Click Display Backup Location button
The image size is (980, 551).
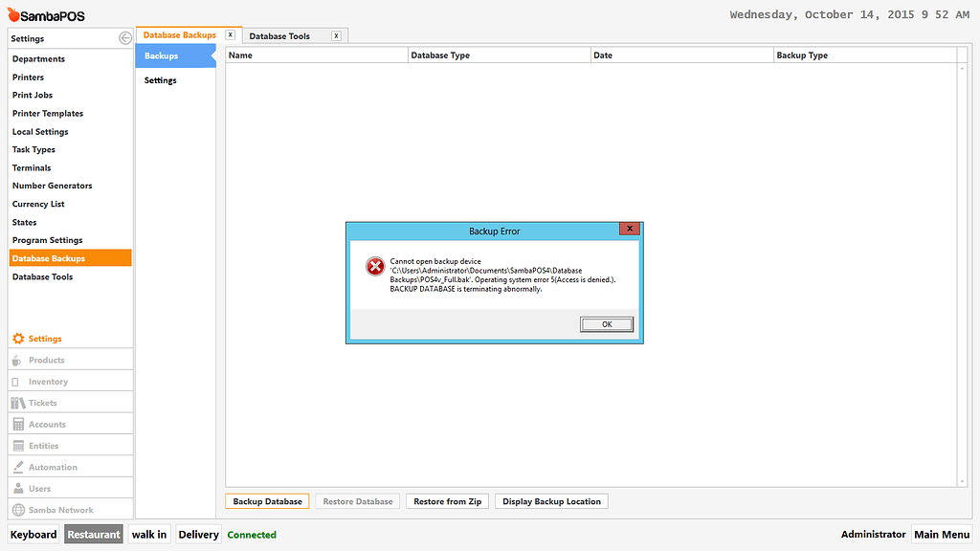tap(551, 501)
